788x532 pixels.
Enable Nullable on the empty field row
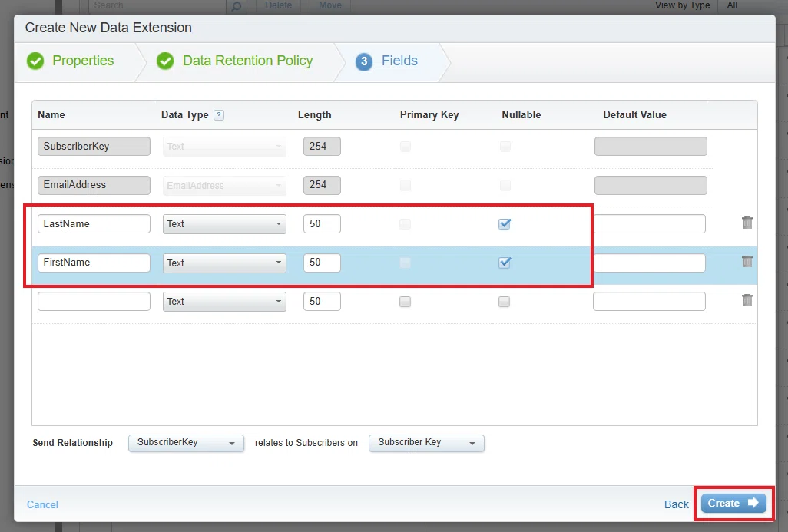click(x=504, y=302)
